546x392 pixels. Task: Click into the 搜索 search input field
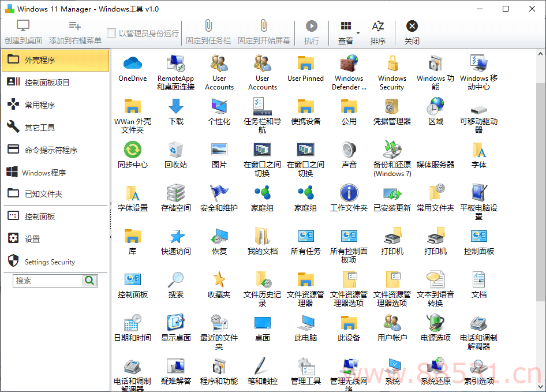point(48,281)
